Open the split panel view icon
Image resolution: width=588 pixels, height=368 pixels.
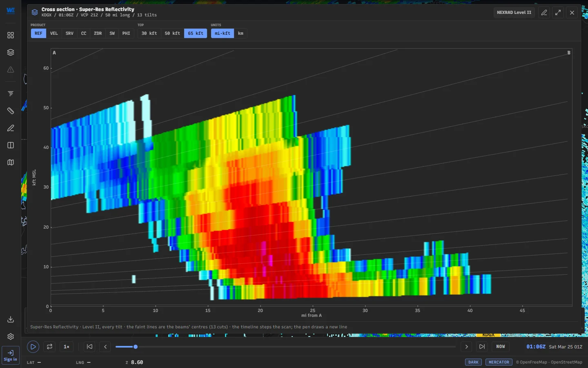click(x=11, y=145)
